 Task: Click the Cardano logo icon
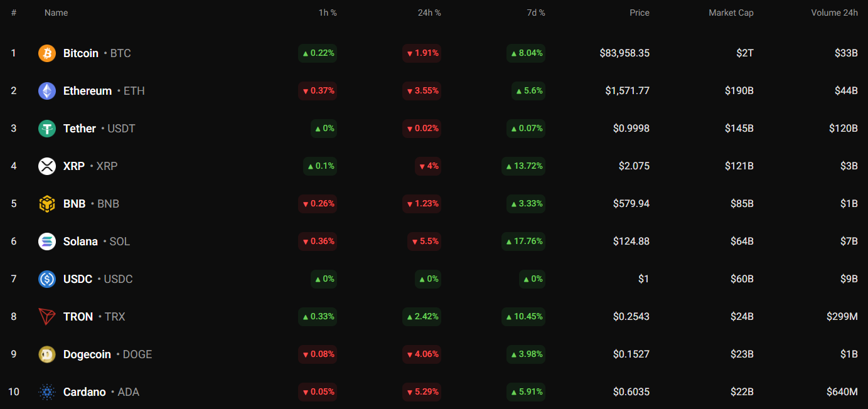[47, 392]
